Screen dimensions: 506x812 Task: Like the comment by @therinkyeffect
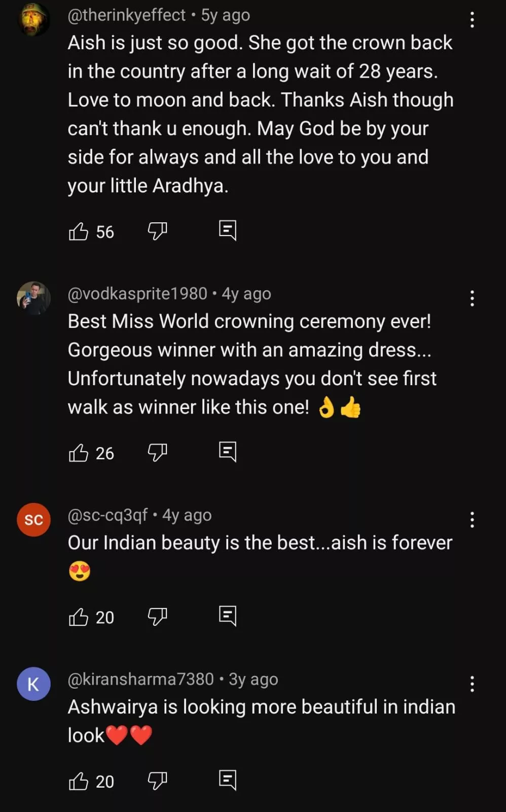click(79, 231)
